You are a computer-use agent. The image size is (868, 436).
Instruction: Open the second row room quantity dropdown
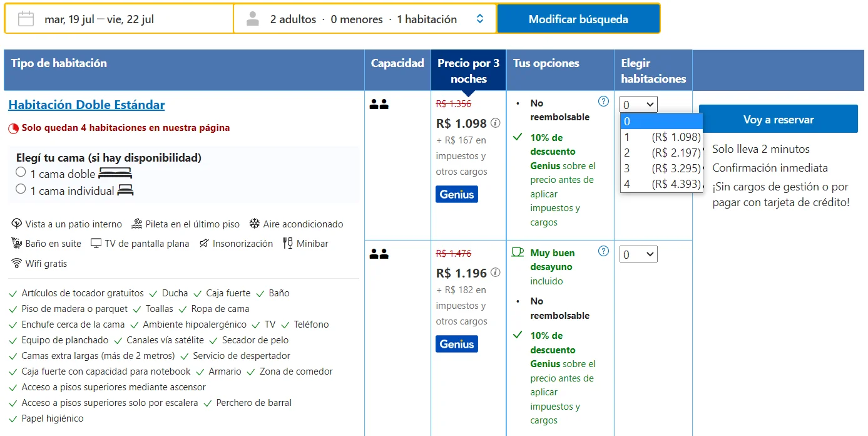[638, 254]
